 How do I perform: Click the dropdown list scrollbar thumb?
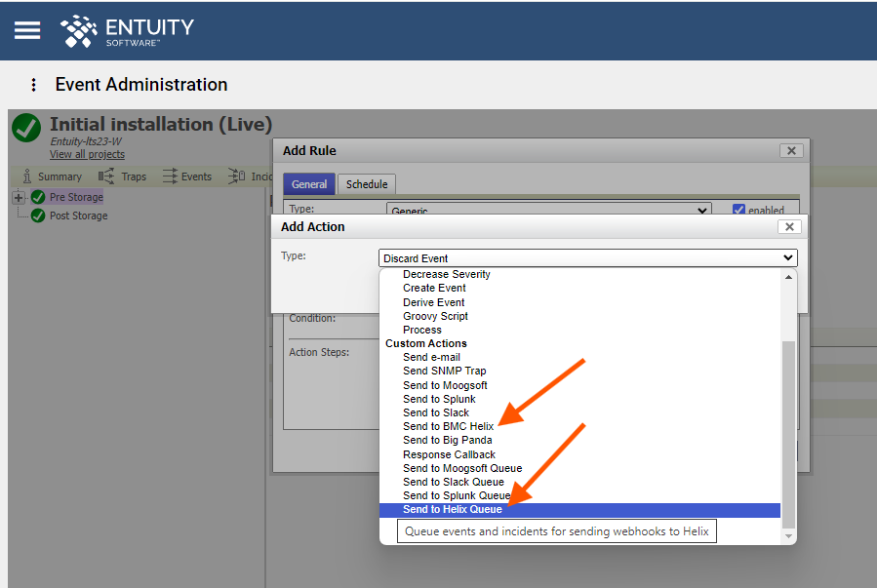pos(788,434)
